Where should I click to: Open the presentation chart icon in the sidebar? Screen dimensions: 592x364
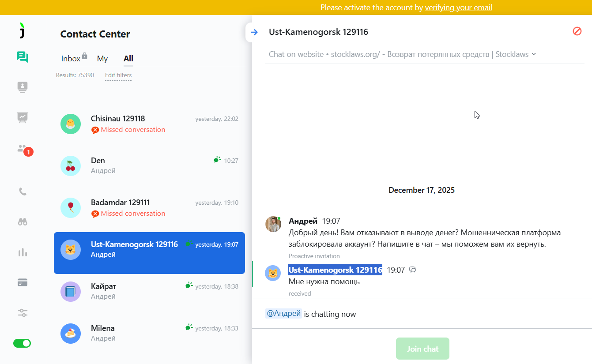pyautogui.click(x=23, y=117)
